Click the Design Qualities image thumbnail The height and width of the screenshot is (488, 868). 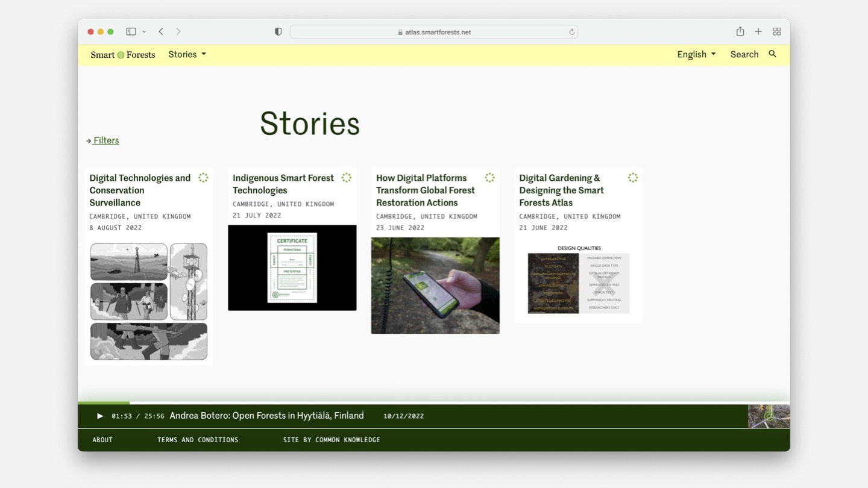(579, 279)
